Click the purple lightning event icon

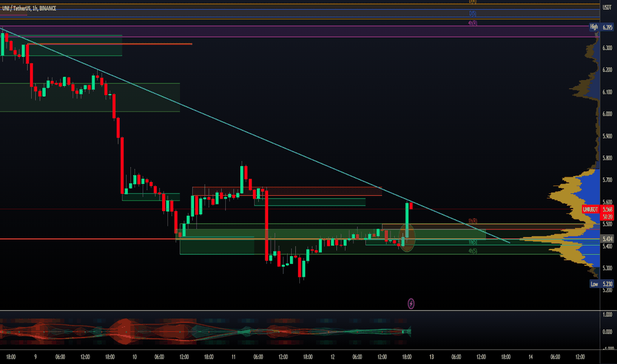pos(410,303)
